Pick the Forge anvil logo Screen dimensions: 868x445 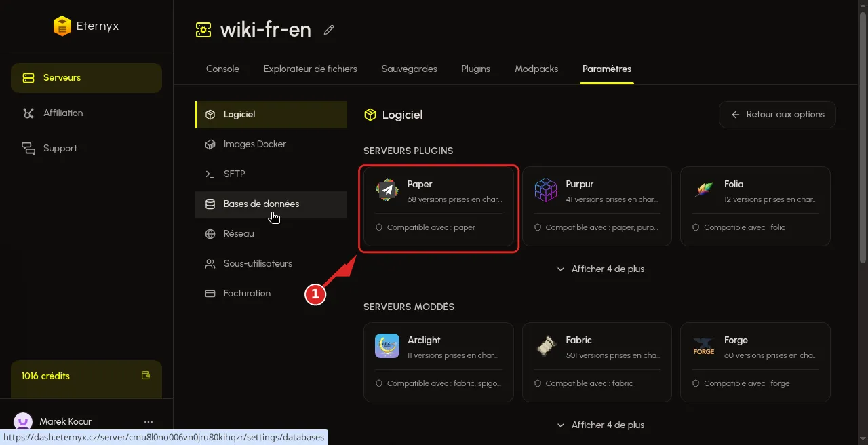click(x=704, y=346)
